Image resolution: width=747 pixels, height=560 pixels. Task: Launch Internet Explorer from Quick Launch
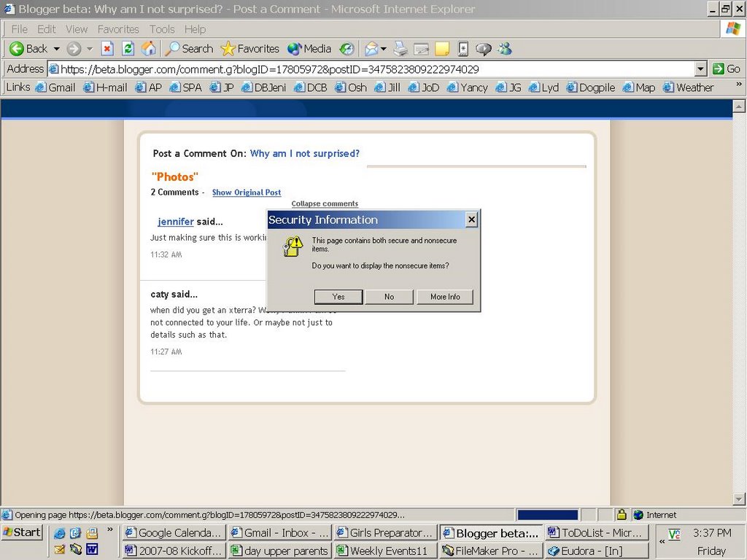tap(60, 533)
